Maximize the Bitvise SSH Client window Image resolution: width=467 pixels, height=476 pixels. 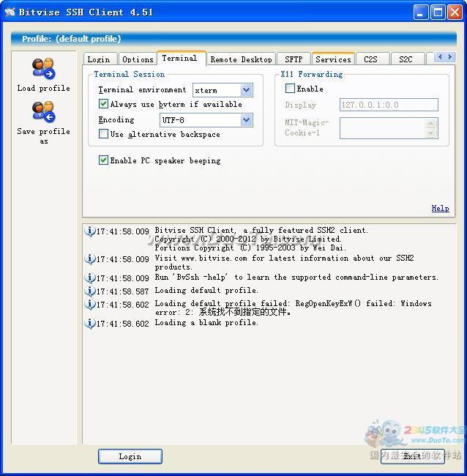[438, 12]
